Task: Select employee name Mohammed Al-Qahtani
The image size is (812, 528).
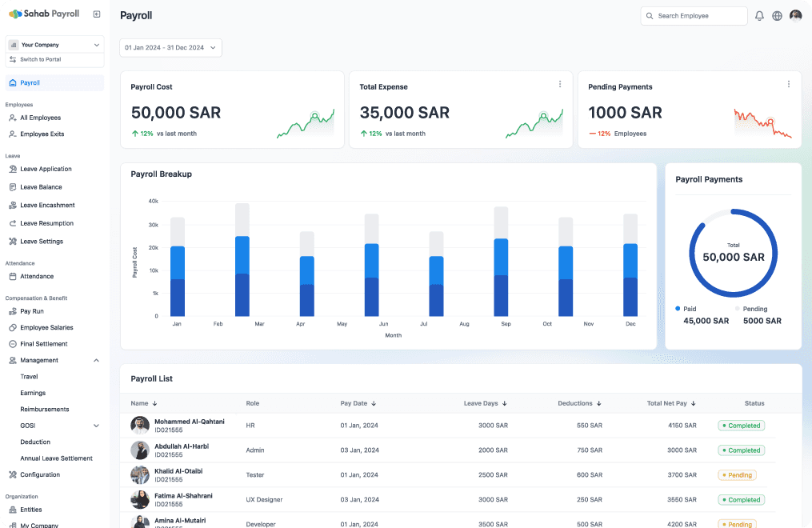Action: pos(190,422)
